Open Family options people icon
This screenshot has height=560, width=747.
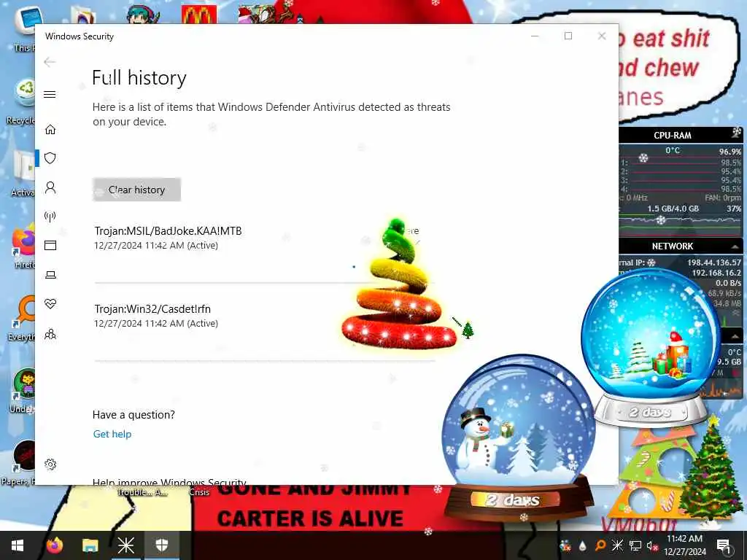point(50,334)
